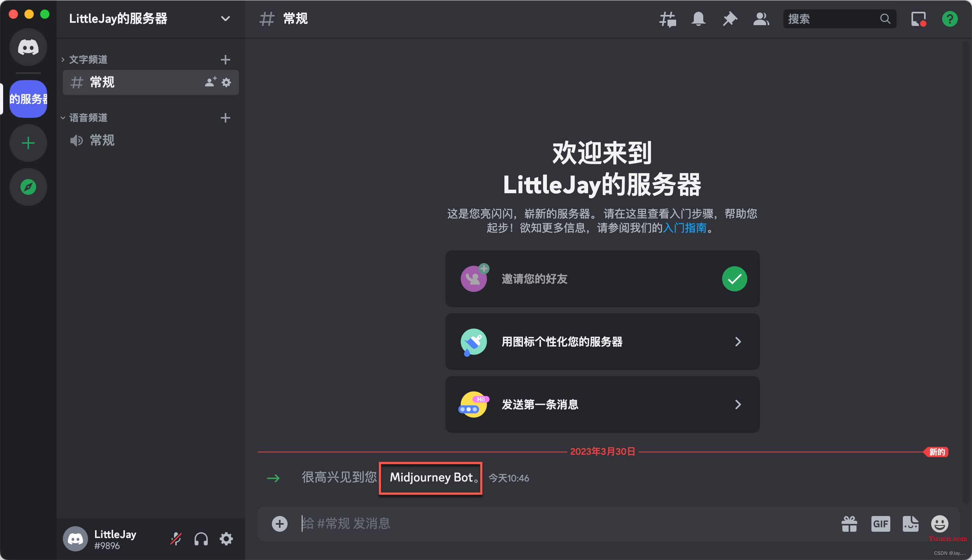The width and height of the screenshot is (972, 560).
Task: Open Discord home direct messages icon
Action: 28,47
